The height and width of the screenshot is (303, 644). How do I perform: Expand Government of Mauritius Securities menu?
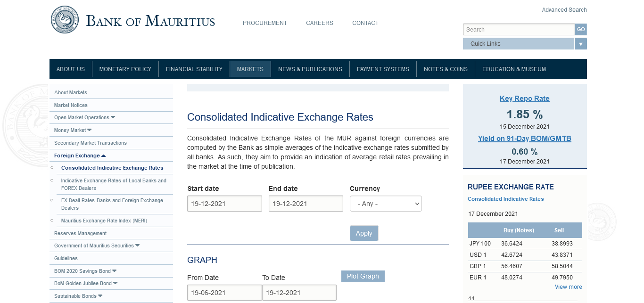(137, 246)
